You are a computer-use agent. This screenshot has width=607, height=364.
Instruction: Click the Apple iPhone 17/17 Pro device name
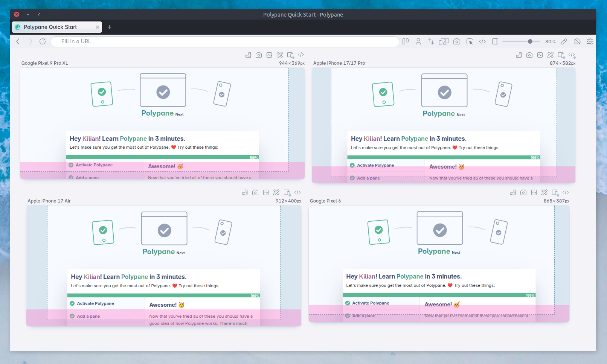click(x=339, y=63)
